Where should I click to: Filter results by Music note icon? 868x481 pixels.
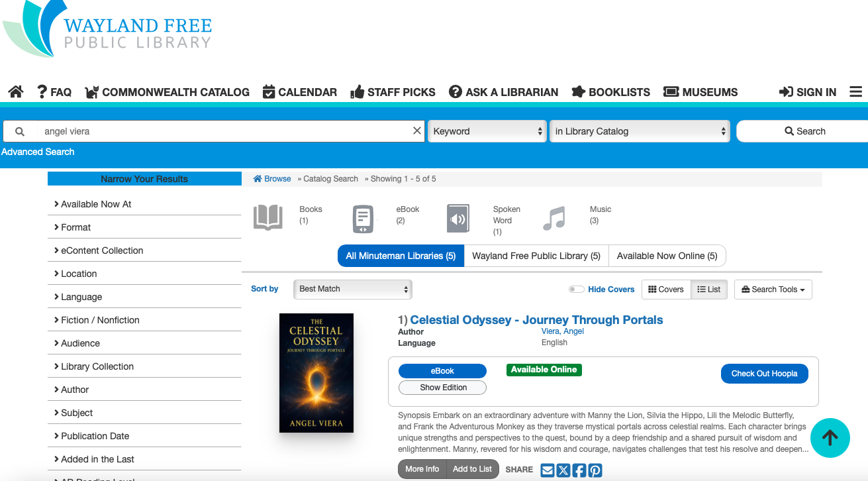(554, 218)
